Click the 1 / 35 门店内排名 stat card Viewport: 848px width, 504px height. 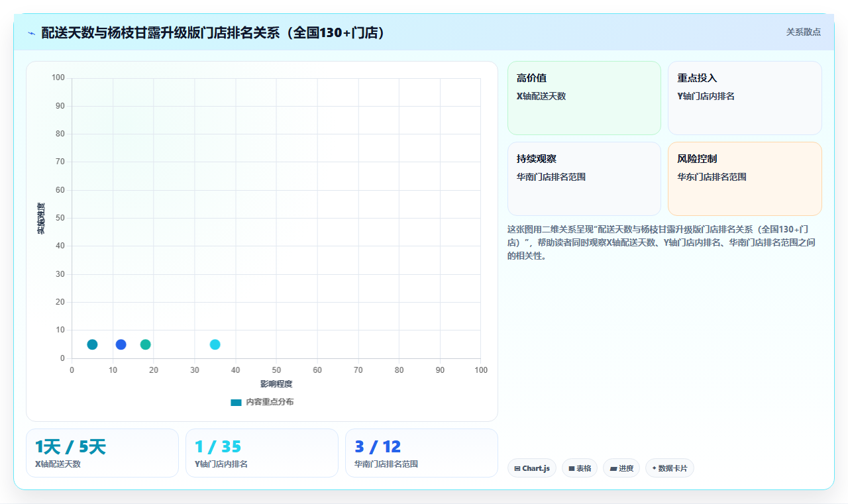[x=262, y=453]
